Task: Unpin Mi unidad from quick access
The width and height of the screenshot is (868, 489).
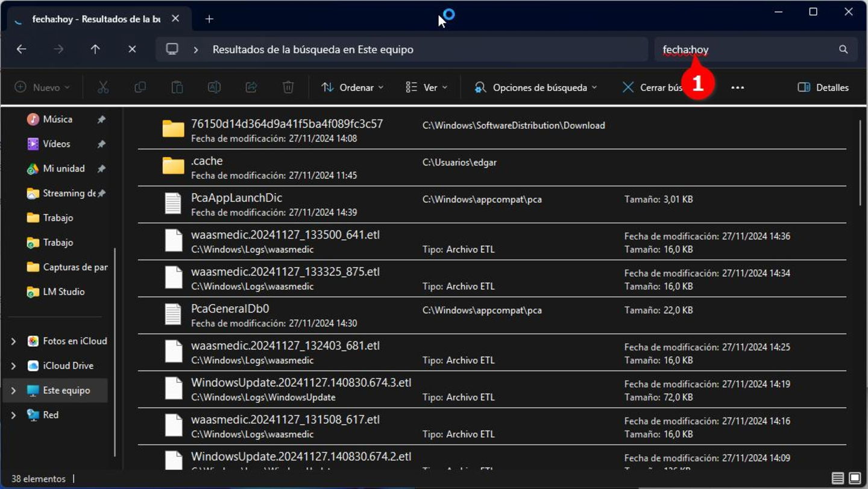Action: click(x=101, y=169)
